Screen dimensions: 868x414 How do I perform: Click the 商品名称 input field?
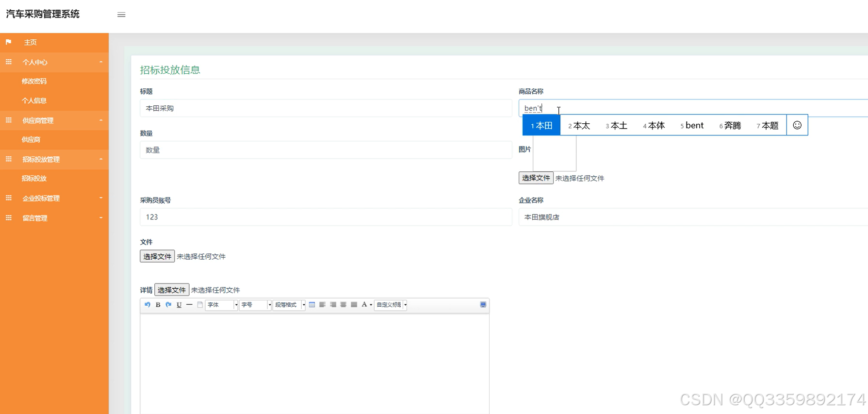(693, 108)
